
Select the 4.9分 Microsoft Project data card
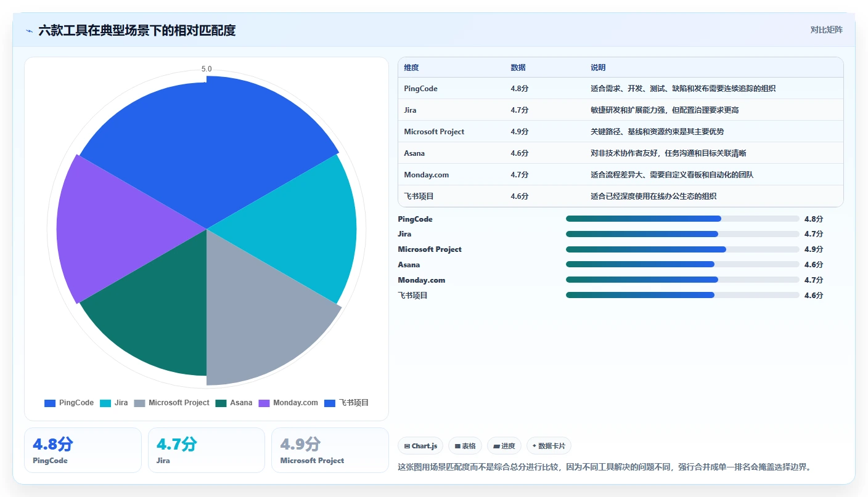click(x=330, y=450)
